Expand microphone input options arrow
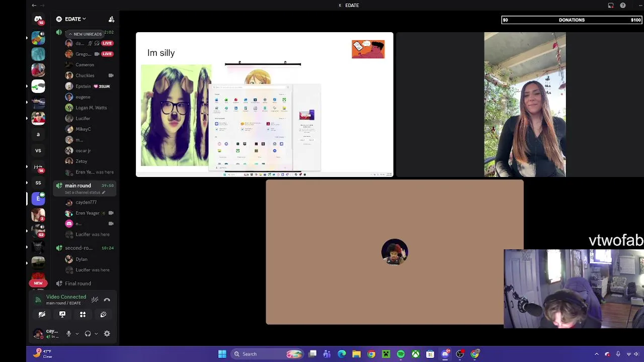The width and height of the screenshot is (644, 362). click(x=77, y=334)
